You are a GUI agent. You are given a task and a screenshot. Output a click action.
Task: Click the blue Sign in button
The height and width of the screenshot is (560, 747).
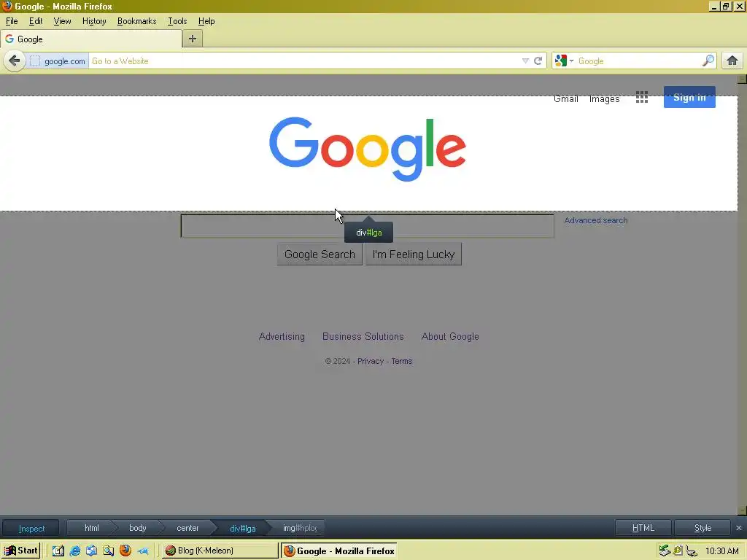click(x=689, y=97)
